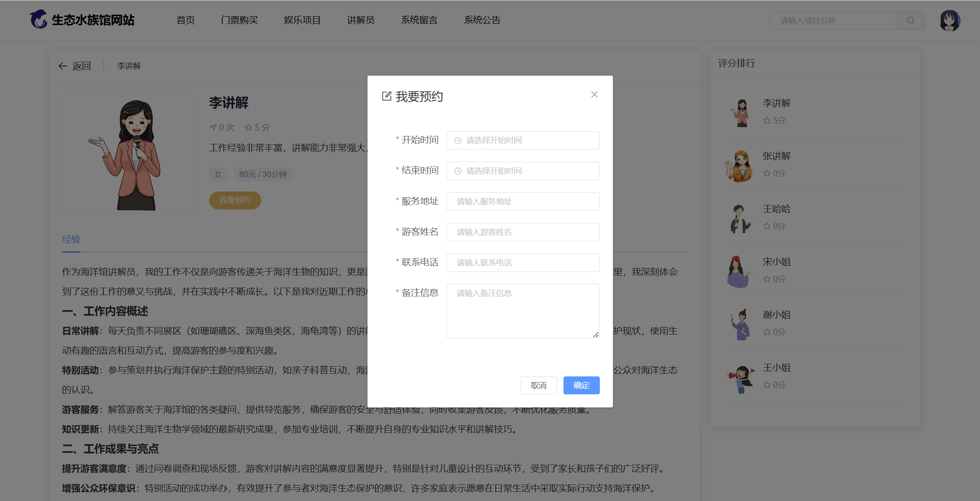Screen dimensions: 980x501
Task: Switch to the 经验 tab
Action: [x=71, y=240]
